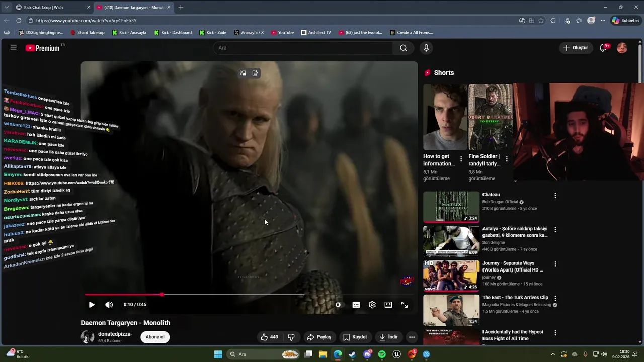Toggle subtitles with the captions icon
Viewport: 644px width, 362px height.
coord(356,305)
